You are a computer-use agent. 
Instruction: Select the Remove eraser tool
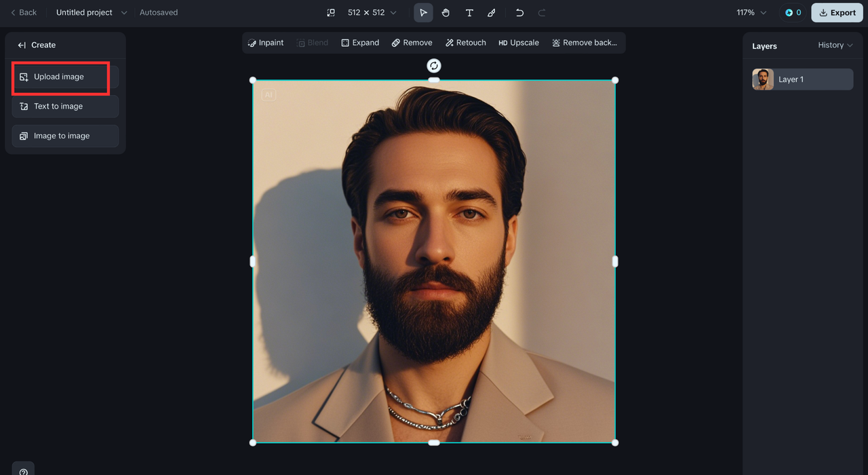[x=412, y=42]
